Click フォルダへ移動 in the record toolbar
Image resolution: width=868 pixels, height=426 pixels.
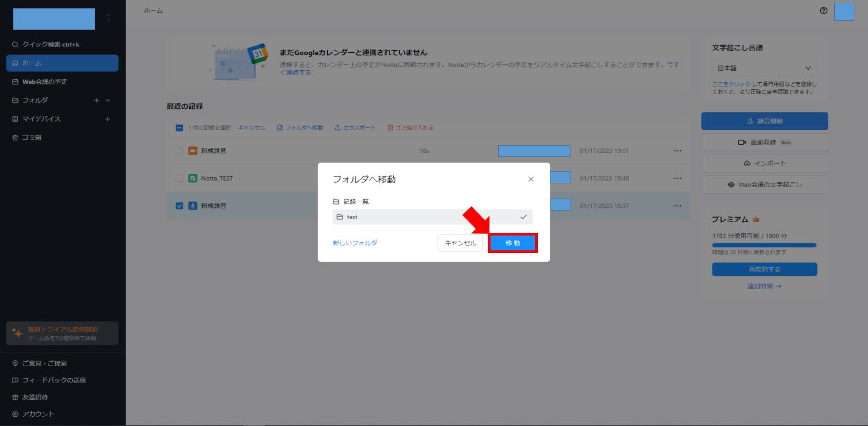point(300,128)
